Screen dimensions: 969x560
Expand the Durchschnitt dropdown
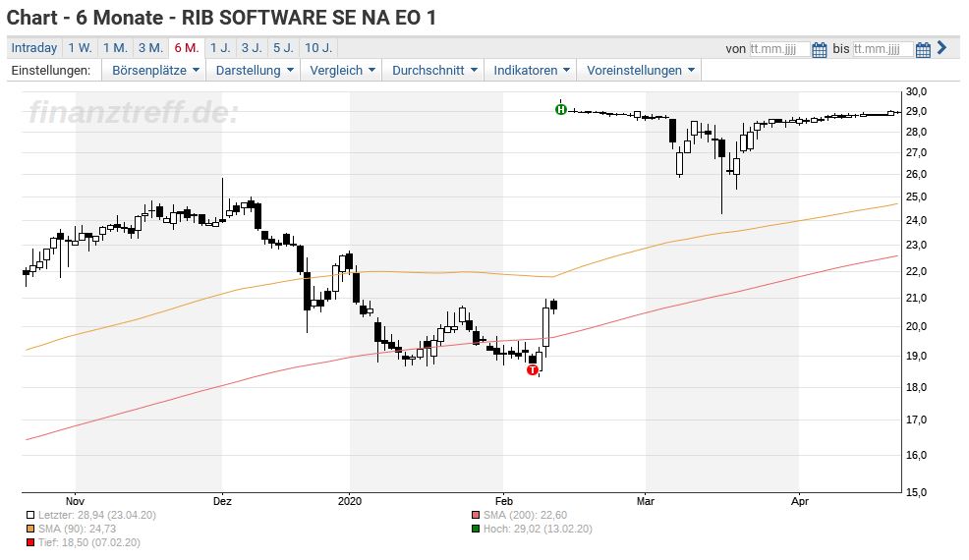[433, 71]
